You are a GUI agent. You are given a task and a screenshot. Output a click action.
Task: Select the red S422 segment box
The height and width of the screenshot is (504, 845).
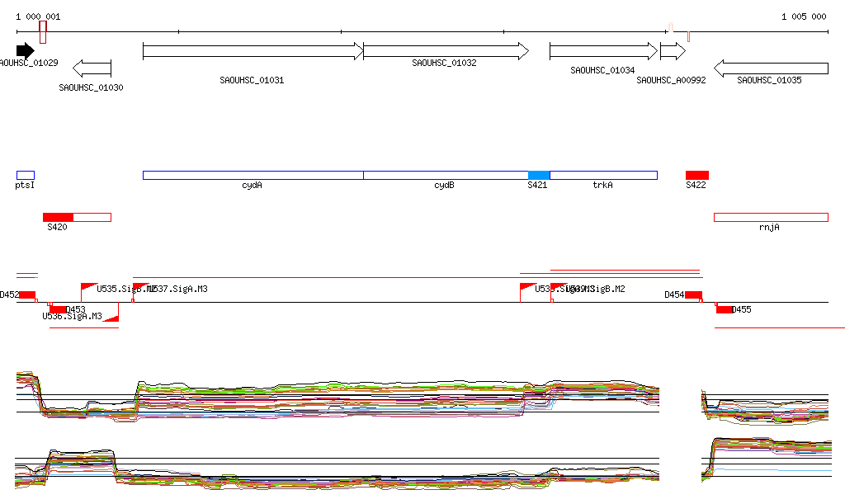pos(697,175)
